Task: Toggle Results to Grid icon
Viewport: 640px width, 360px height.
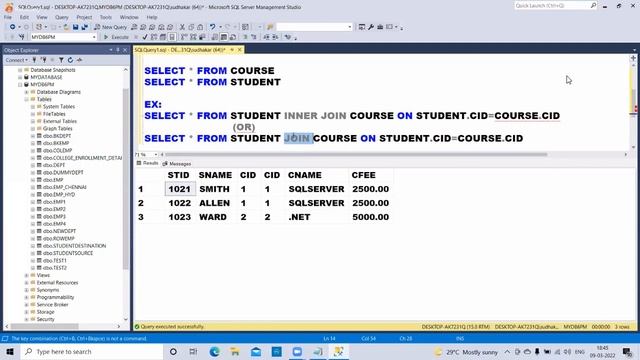Action: pos(224,37)
